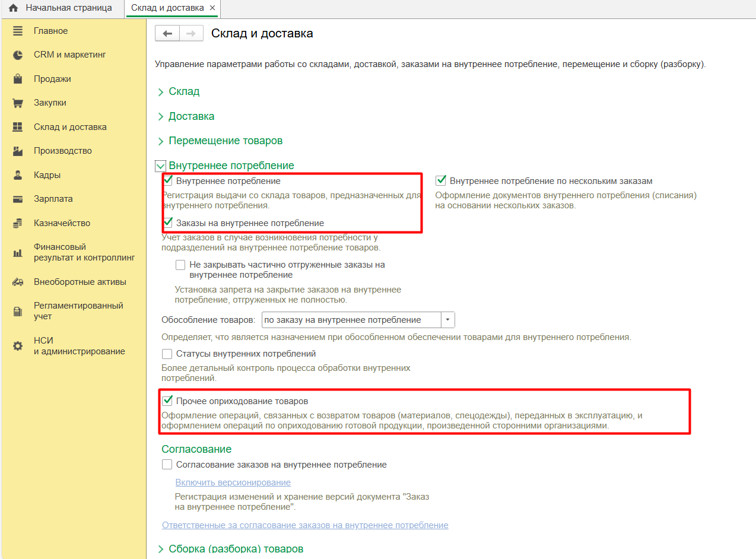Image resolution: width=756 pixels, height=559 pixels.
Task: Click the НСИ и администрирование gear icon
Action: coord(18,345)
